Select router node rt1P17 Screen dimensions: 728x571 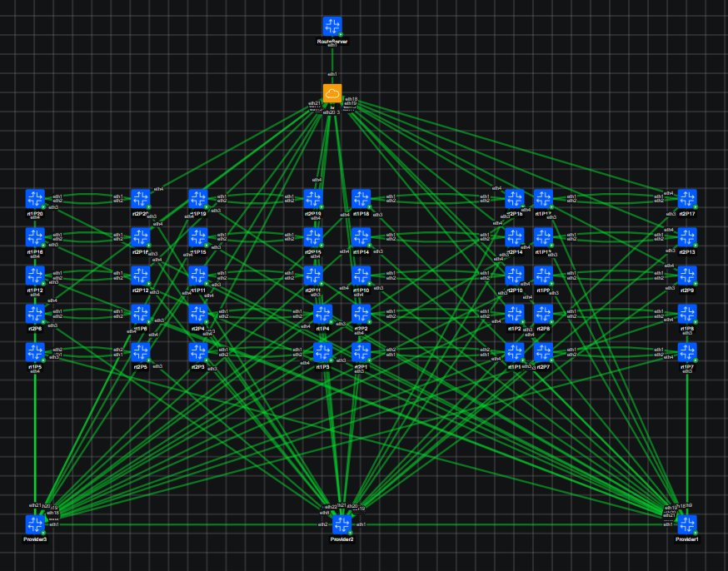[543, 199]
